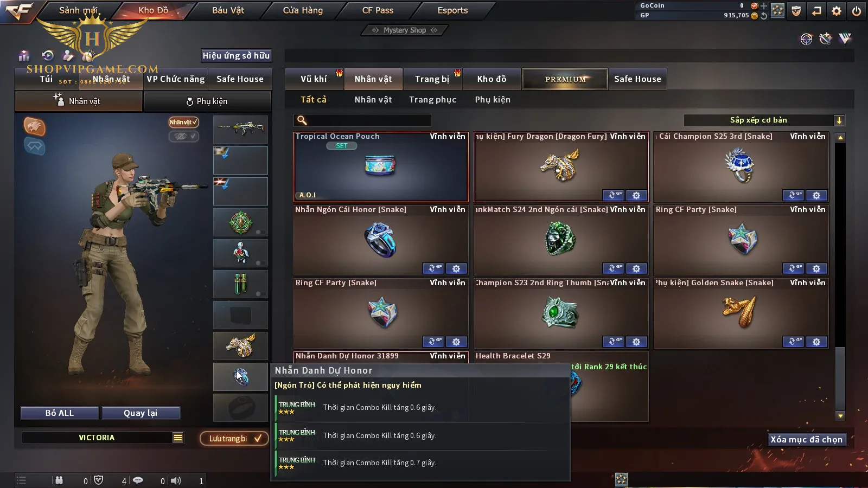Click scrollbar down arrow in item list

840,416
